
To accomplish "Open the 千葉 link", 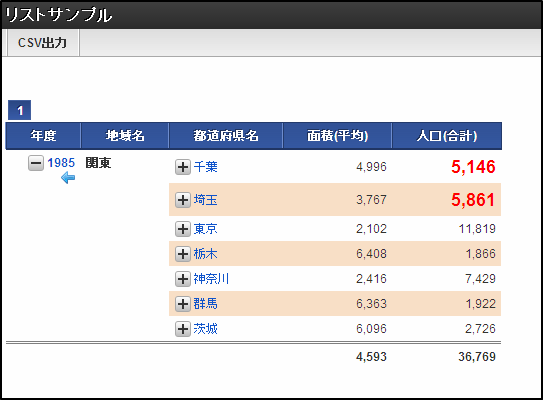I will point(206,167).
